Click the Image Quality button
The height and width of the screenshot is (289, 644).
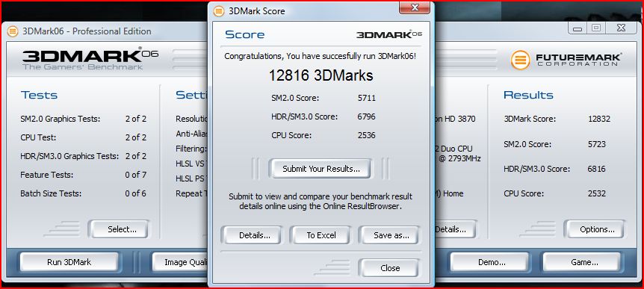tap(181, 262)
